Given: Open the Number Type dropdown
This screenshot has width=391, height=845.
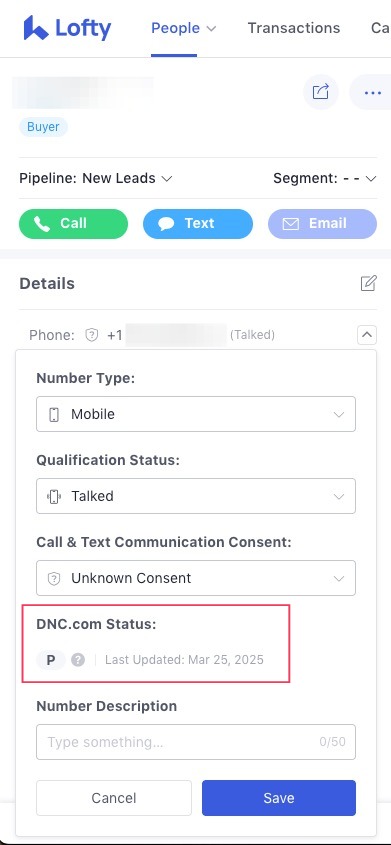Looking at the screenshot, I should click(196, 414).
